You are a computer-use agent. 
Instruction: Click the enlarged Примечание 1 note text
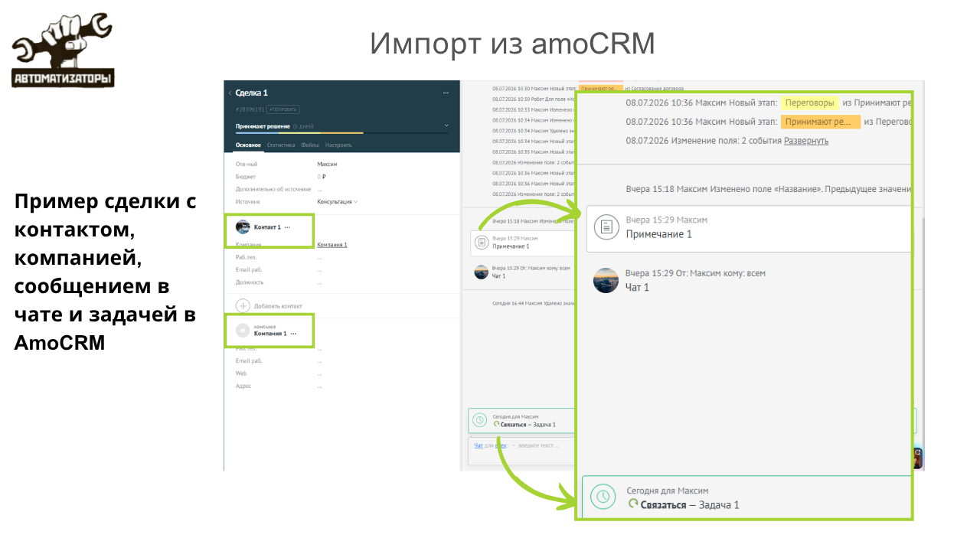(x=659, y=234)
